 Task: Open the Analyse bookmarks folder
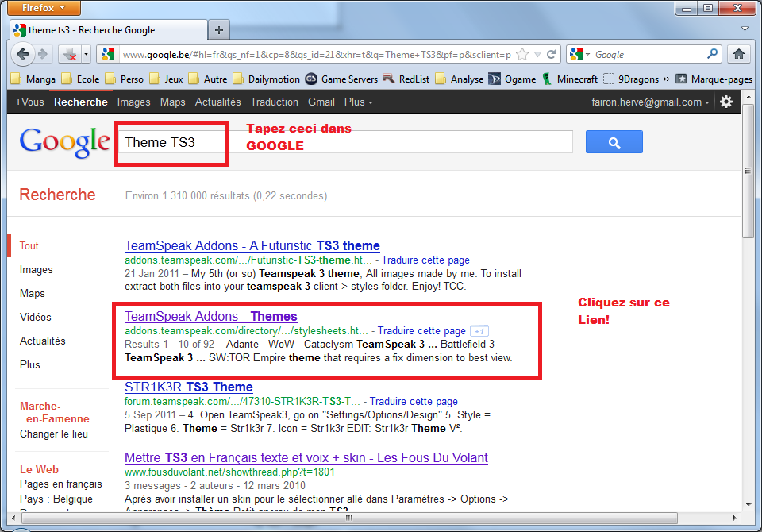pos(460,79)
